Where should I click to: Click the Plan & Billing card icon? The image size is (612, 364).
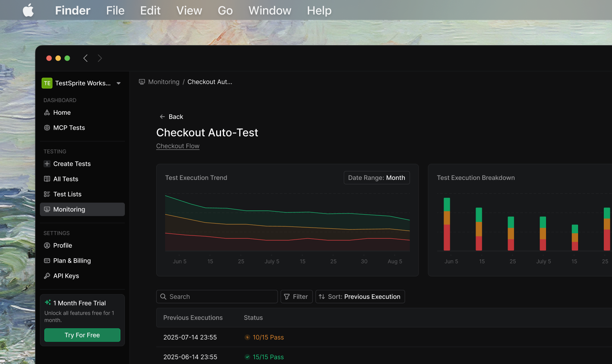tap(47, 261)
